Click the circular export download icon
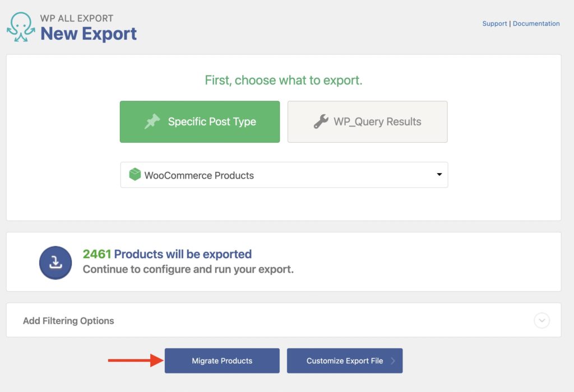This screenshot has width=574, height=392. [x=55, y=261]
